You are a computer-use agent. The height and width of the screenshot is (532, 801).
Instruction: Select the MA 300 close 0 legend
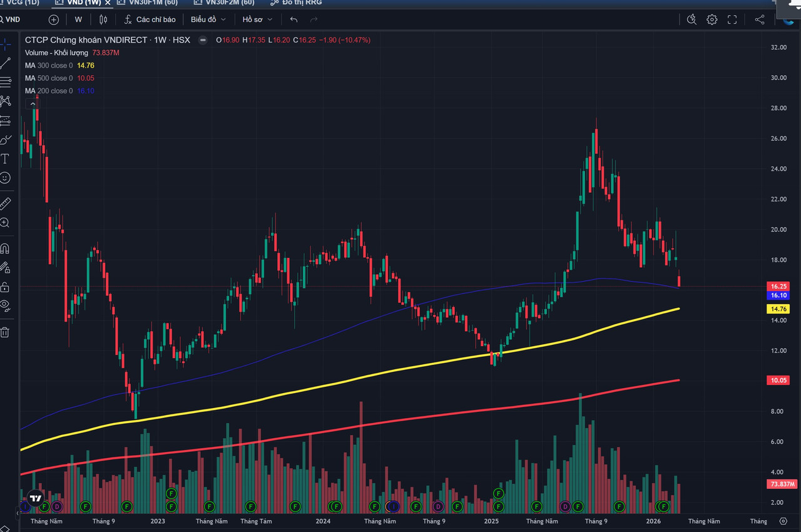[49, 65]
